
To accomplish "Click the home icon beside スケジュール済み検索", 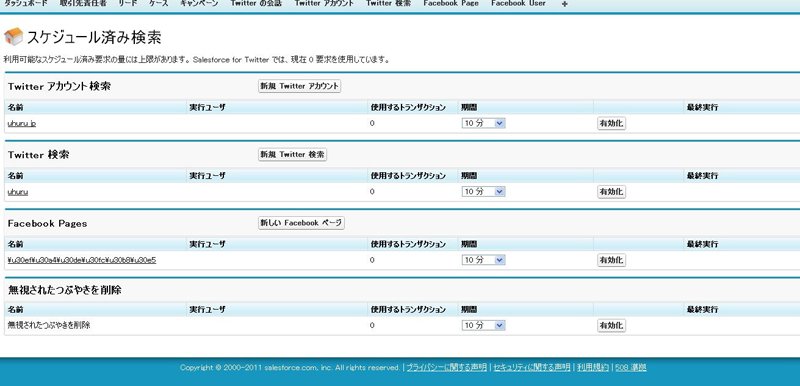I will [x=13, y=37].
